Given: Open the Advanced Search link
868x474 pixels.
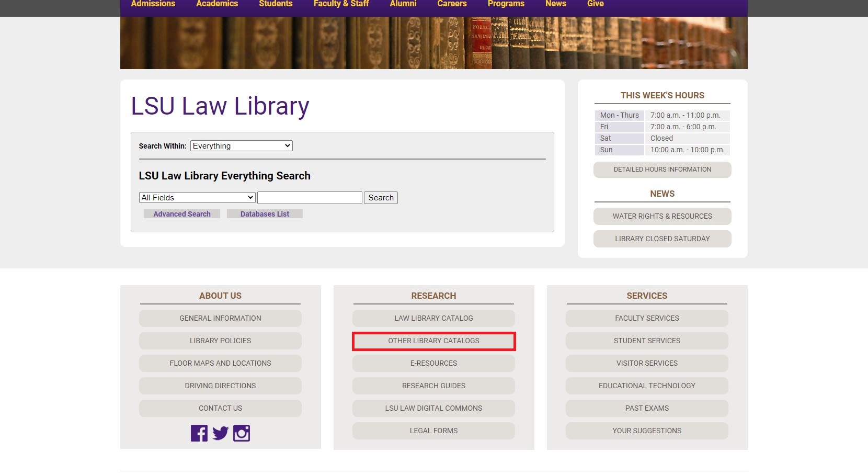Looking at the screenshot, I should pos(182,214).
